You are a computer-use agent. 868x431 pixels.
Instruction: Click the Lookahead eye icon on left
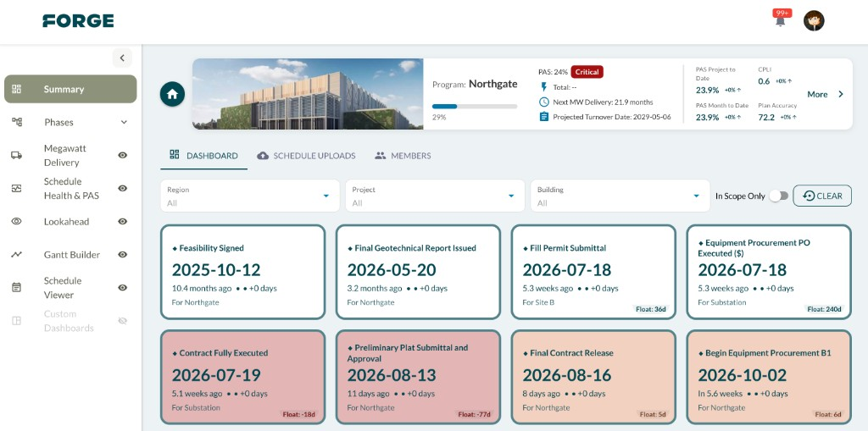[x=17, y=221]
